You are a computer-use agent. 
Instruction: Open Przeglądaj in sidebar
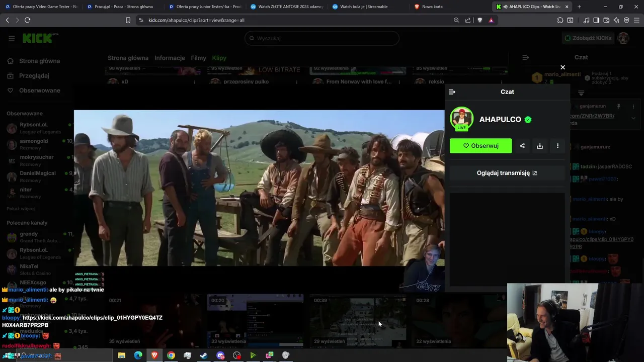(28, 75)
